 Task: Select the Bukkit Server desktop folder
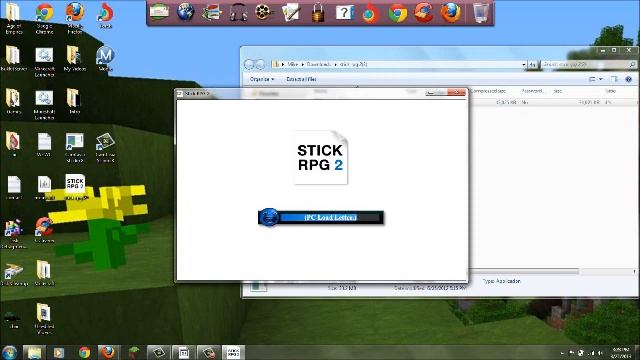pyautogui.click(x=13, y=59)
